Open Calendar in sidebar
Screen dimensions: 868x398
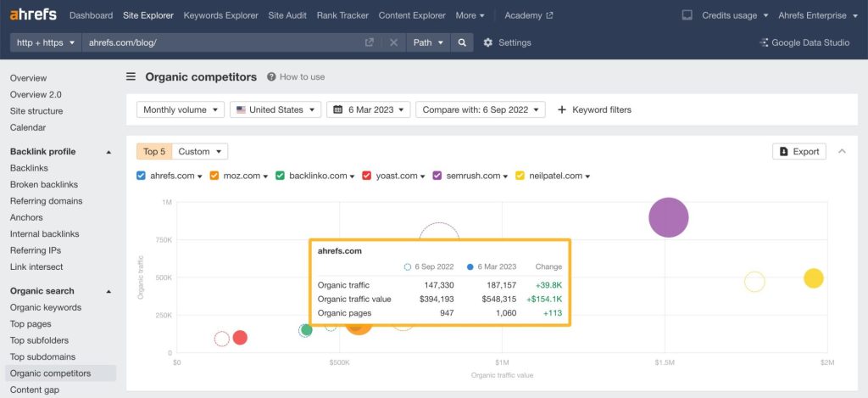pos(28,127)
